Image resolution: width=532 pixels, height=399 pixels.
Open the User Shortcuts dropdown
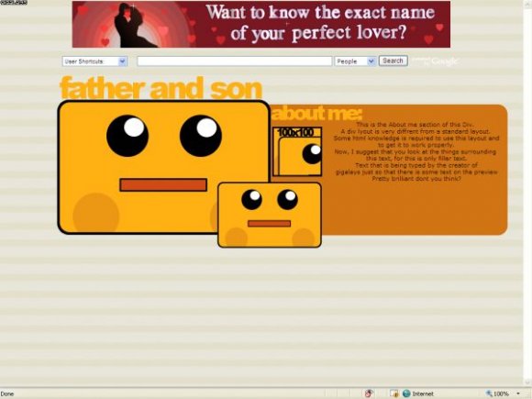pyautogui.click(x=94, y=61)
